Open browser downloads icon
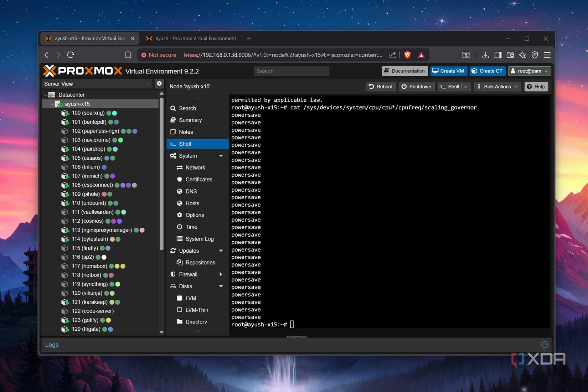The image size is (588, 392). click(485, 55)
